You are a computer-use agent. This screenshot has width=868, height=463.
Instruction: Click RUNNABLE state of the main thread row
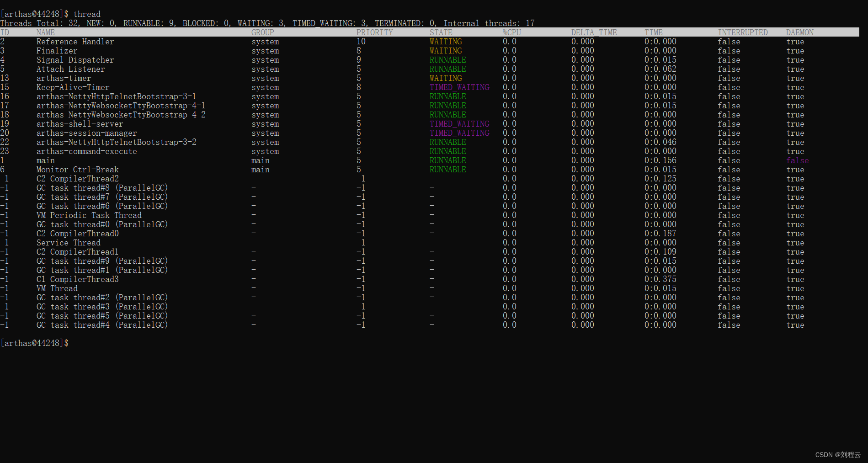coord(448,160)
